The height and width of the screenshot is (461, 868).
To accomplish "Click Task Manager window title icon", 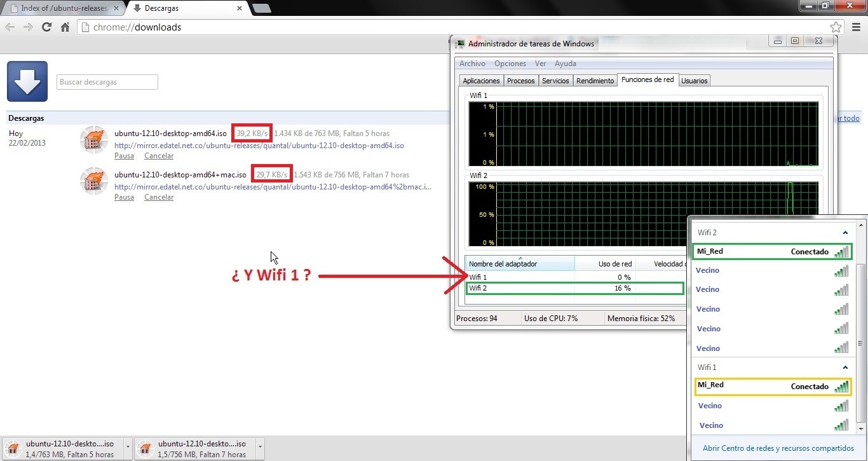I will (x=460, y=44).
